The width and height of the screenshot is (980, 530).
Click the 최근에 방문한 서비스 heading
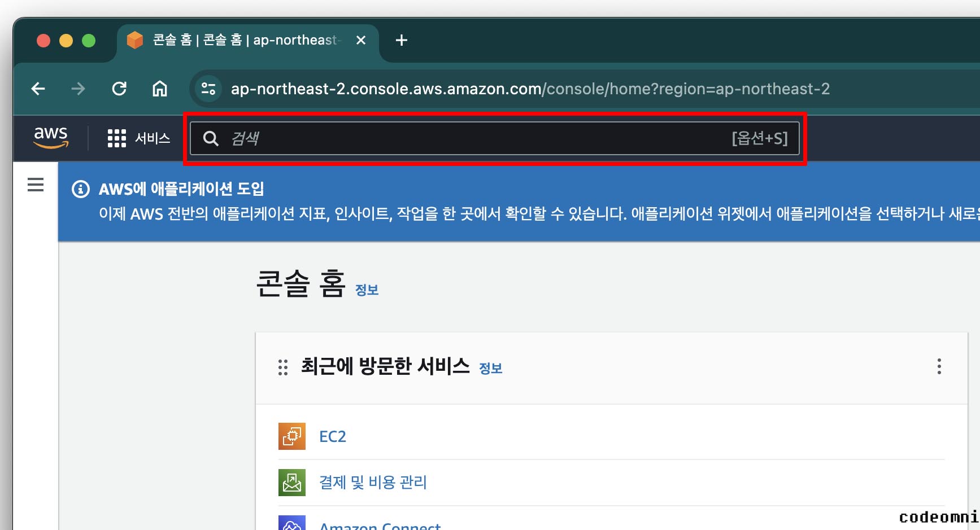(385, 366)
